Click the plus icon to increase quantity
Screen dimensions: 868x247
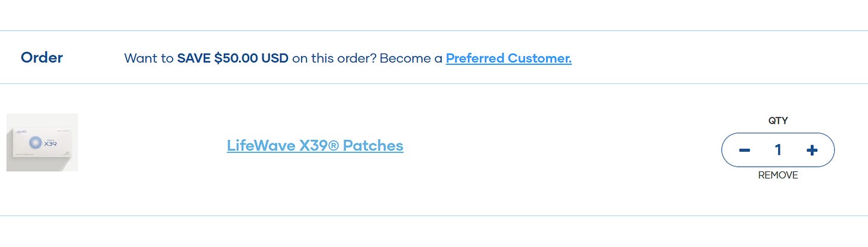811,150
